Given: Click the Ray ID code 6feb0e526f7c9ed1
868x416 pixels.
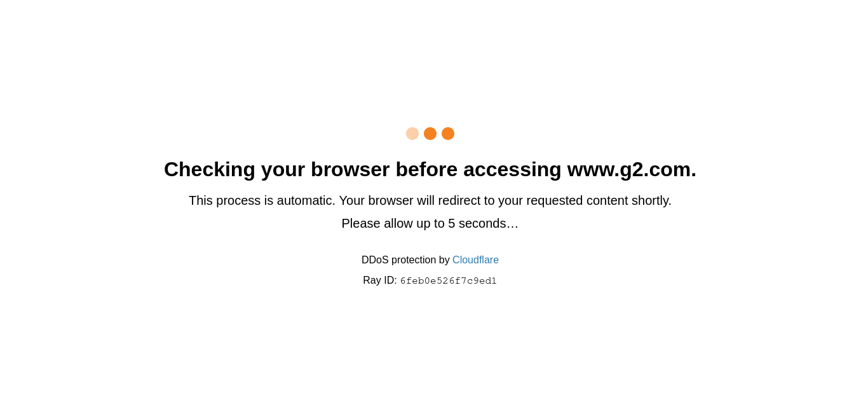Looking at the screenshot, I should point(449,281).
